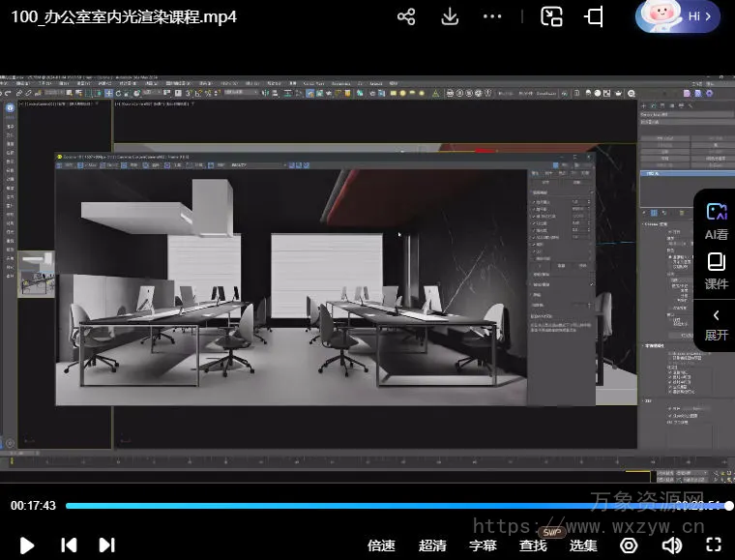This screenshot has height=560, width=735.
Task: Open the 倍速 playback speed menu
Action: pos(382,545)
